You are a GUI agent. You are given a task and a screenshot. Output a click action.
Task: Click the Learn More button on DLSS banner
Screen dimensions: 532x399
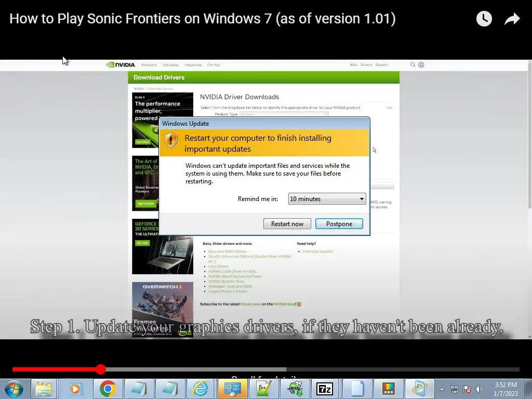coord(142,142)
